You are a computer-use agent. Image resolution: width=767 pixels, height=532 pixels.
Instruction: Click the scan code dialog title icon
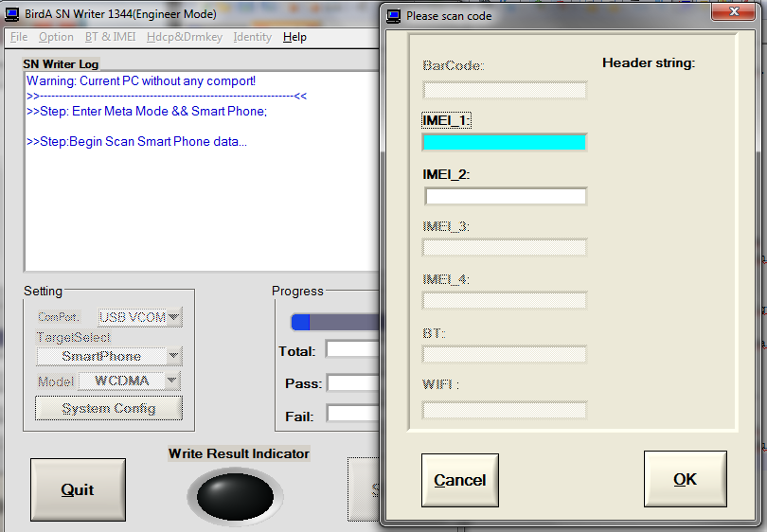[x=393, y=15]
